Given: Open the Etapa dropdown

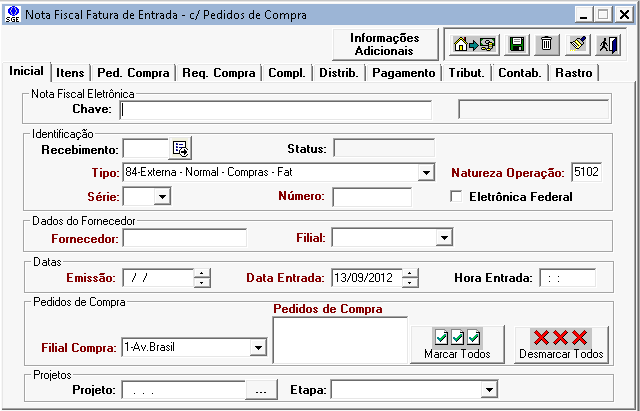Looking at the screenshot, I should [489, 389].
